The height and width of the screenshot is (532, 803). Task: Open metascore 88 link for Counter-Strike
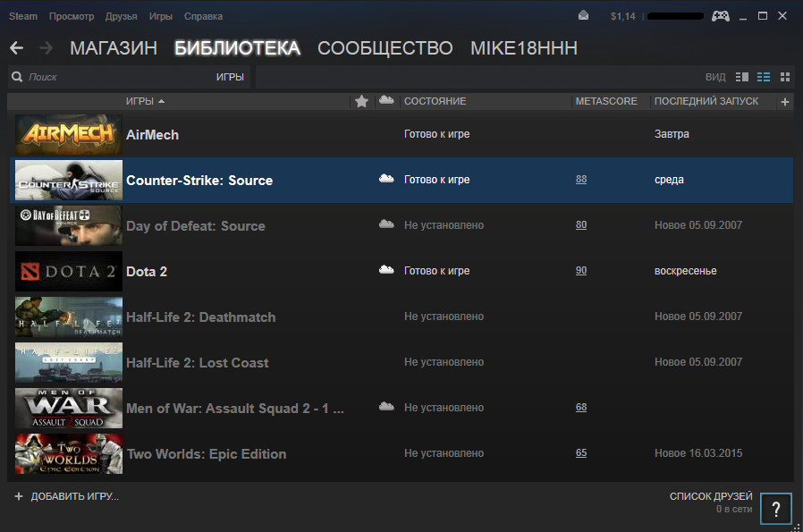pos(581,179)
